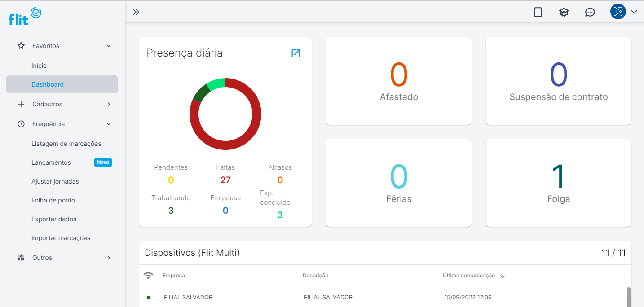
Task: Open the Início menu item
Action: pyautogui.click(x=39, y=65)
